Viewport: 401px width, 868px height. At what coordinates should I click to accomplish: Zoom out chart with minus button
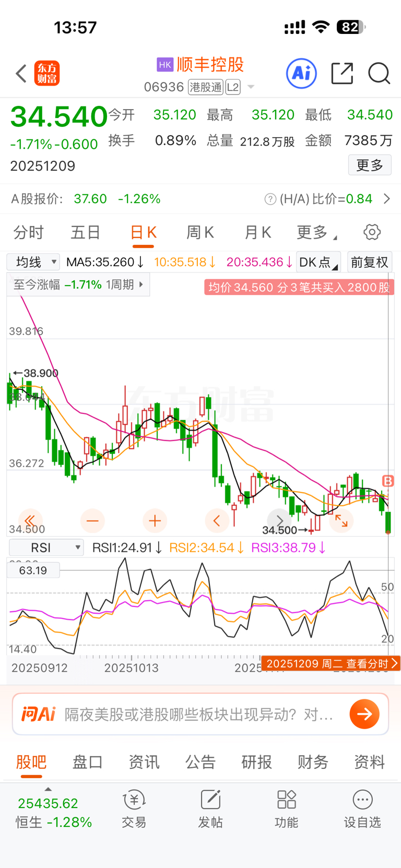pyautogui.click(x=92, y=520)
